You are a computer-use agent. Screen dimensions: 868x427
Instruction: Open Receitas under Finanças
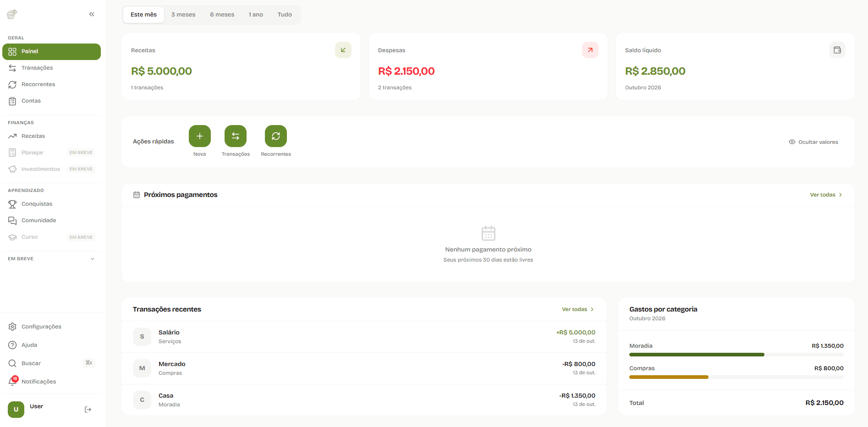pos(51,136)
